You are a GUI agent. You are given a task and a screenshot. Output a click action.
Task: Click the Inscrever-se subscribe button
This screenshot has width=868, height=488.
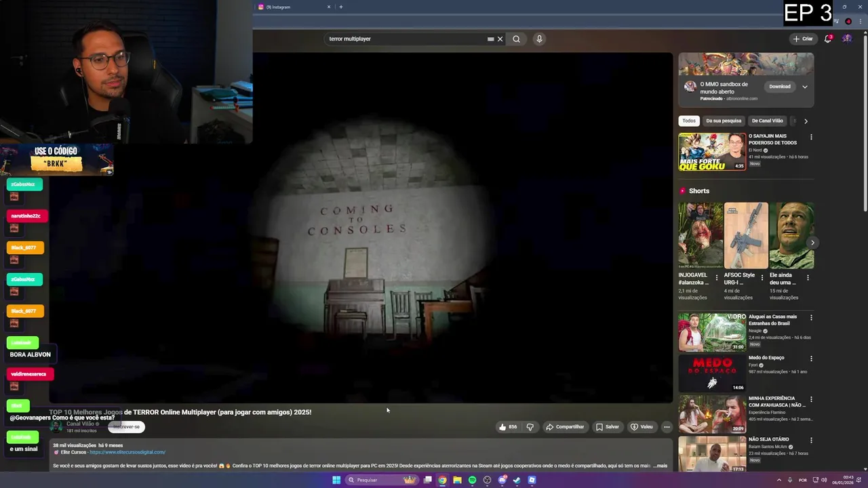tap(126, 427)
